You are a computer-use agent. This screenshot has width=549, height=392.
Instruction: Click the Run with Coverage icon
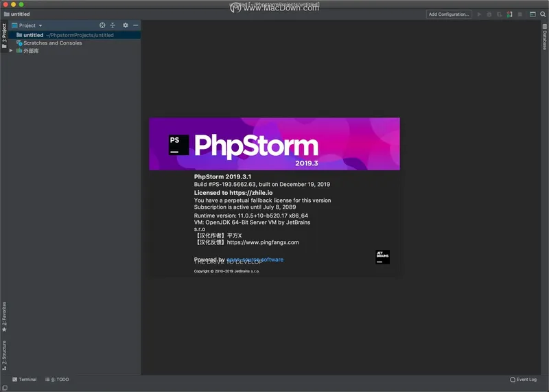point(500,14)
